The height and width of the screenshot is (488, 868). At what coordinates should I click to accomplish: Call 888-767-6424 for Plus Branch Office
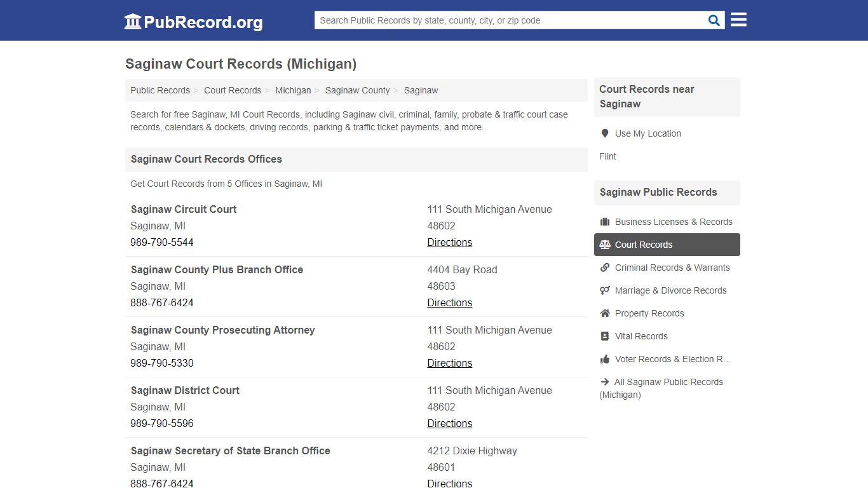pos(162,302)
